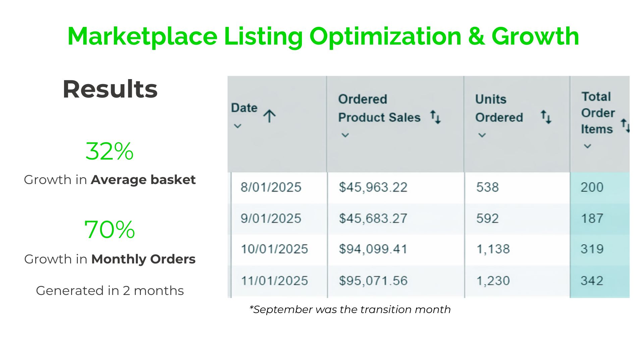Click the Date ascending sort arrow
Screen dimensions: 644x362
tap(269, 116)
